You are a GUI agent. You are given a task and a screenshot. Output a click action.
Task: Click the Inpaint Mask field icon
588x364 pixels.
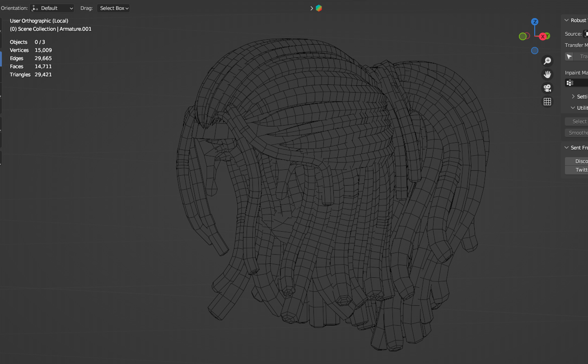coord(569,83)
